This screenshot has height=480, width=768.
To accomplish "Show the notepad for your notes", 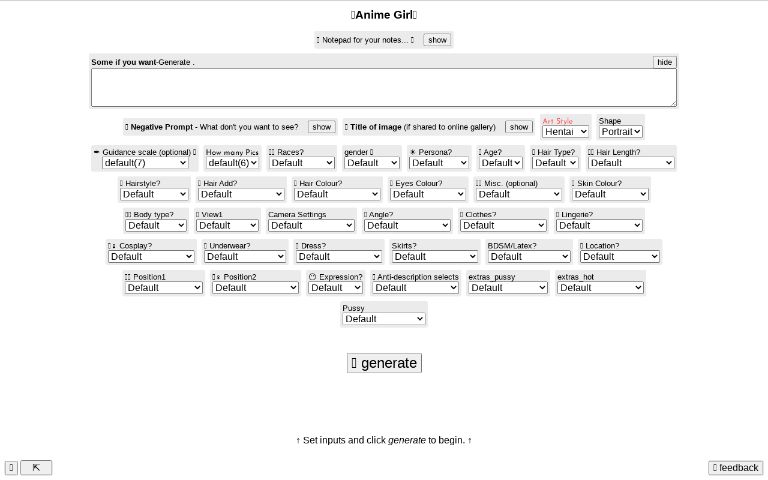I will click(437, 40).
